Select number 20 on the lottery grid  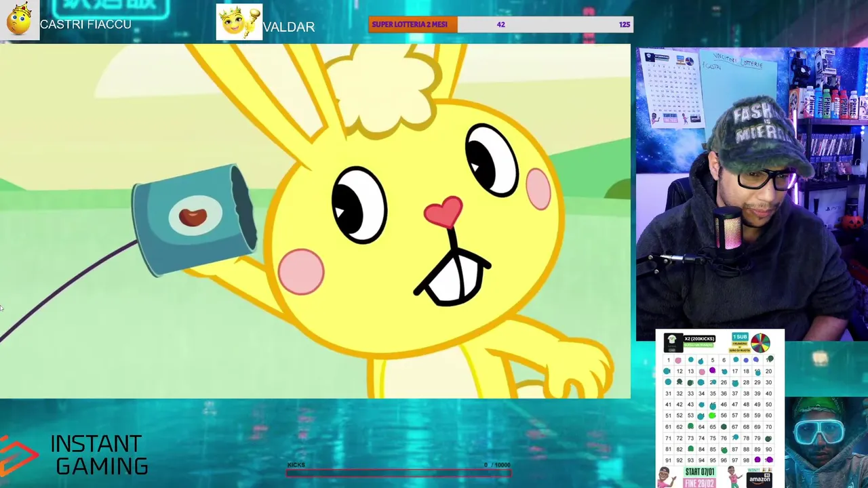[768, 371]
